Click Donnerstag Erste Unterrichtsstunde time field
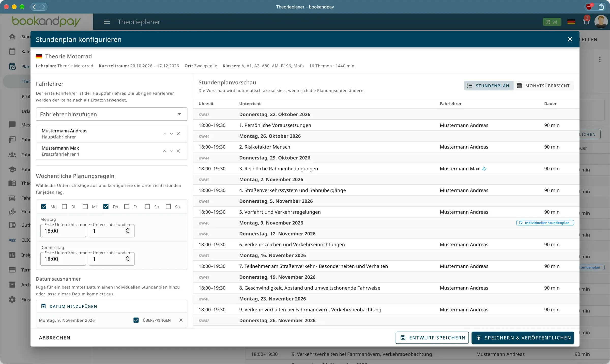 63,259
